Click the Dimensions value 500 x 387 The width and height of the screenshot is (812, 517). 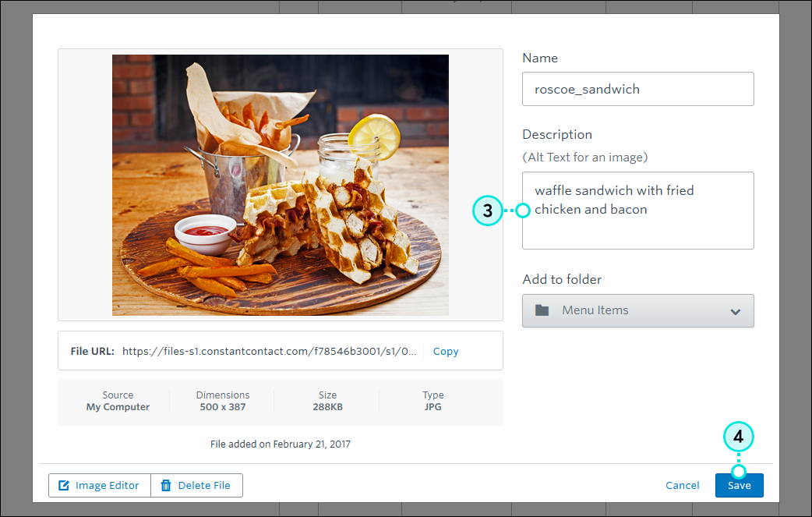point(223,406)
